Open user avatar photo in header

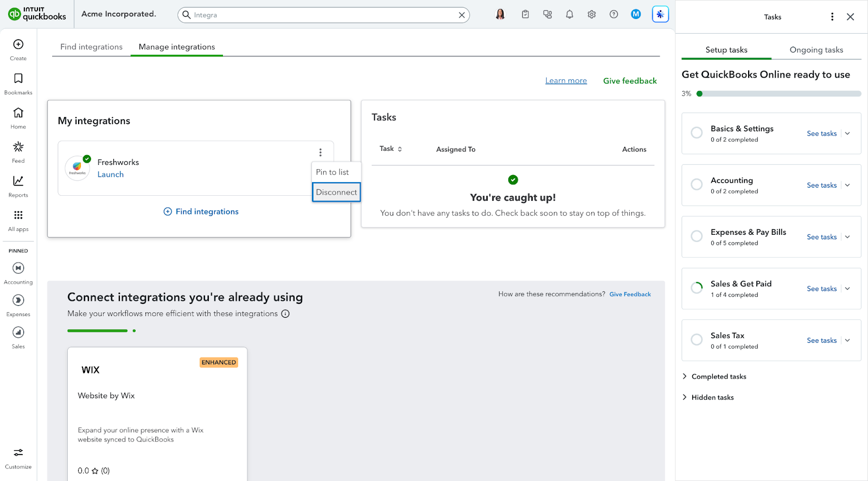pyautogui.click(x=500, y=14)
